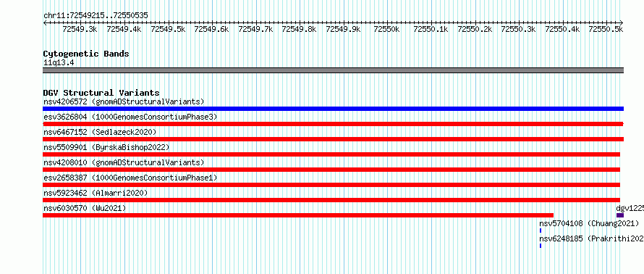Click ruler tick 72550.4k

coord(563,29)
